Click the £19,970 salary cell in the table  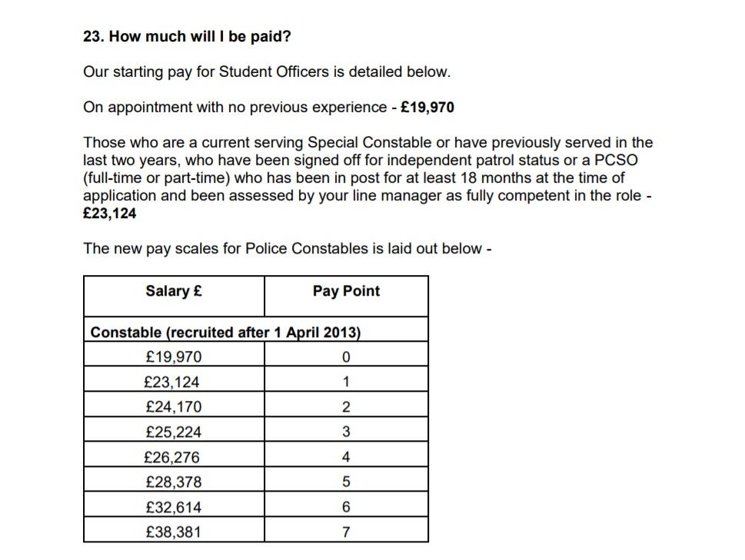[x=174, y=357]
